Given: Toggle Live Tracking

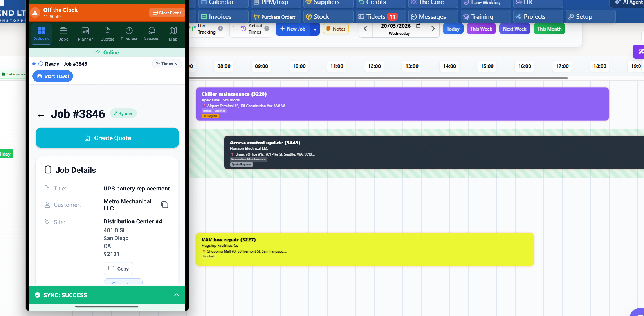Looking at the screenshot, I should pos(207,29).
